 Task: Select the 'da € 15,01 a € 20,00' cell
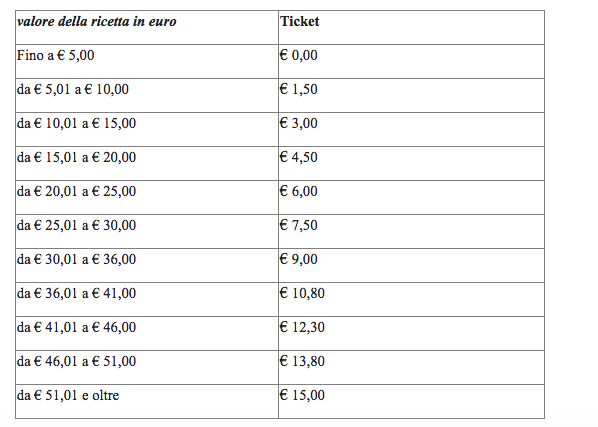tap(76, 157)
